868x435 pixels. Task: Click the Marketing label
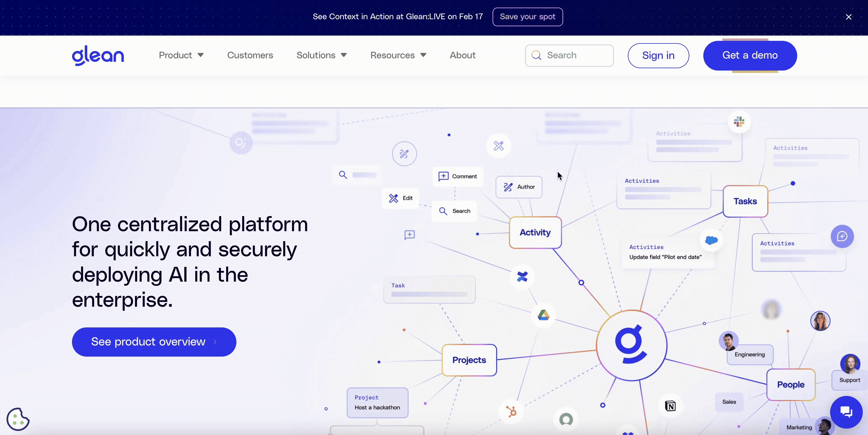[x=799, y=427]
